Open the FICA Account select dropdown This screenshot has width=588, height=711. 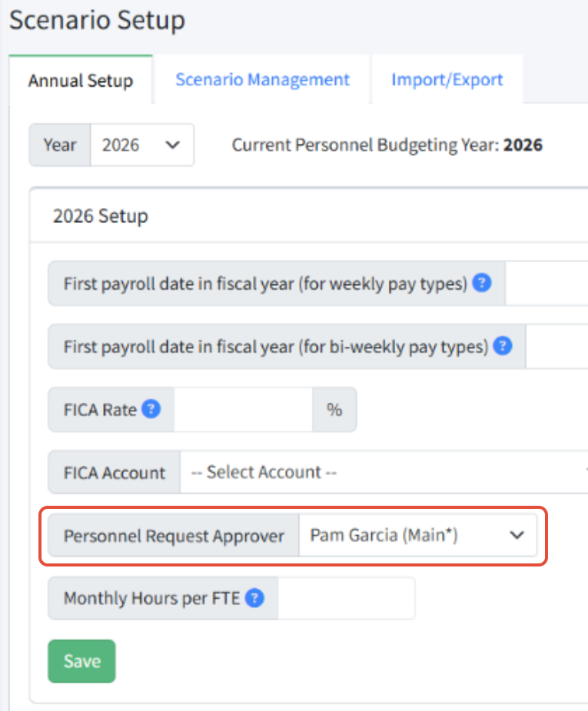[x=384, y=472]
